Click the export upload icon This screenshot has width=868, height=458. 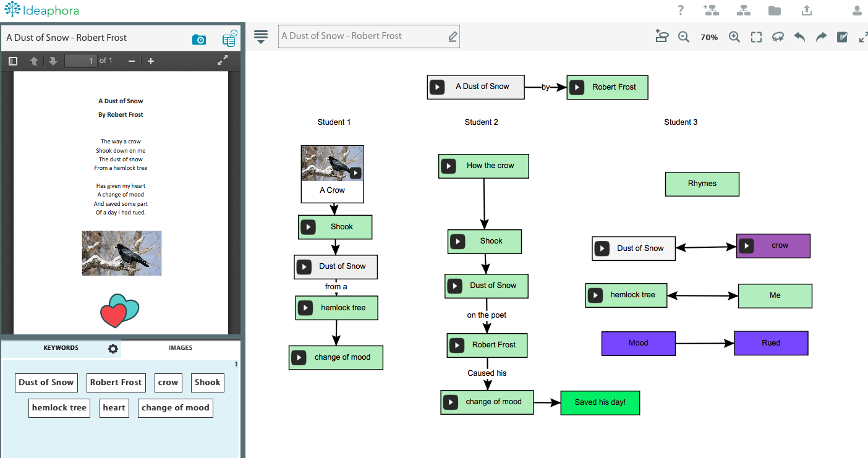coord(806,10)
